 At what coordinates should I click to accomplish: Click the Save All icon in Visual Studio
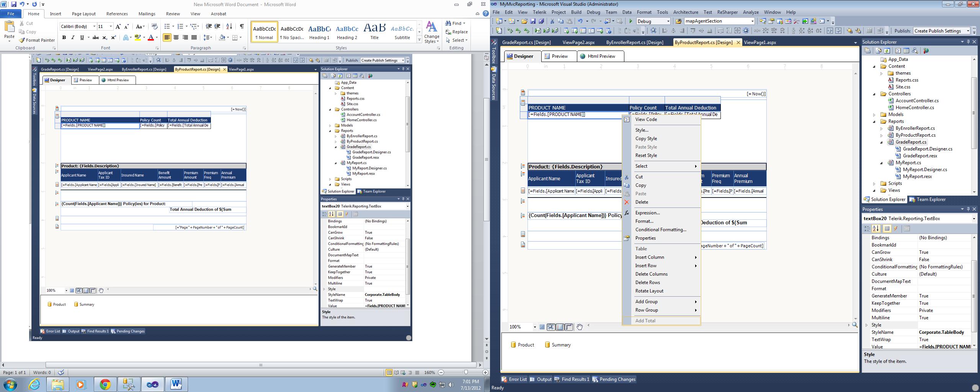(541, 21)
